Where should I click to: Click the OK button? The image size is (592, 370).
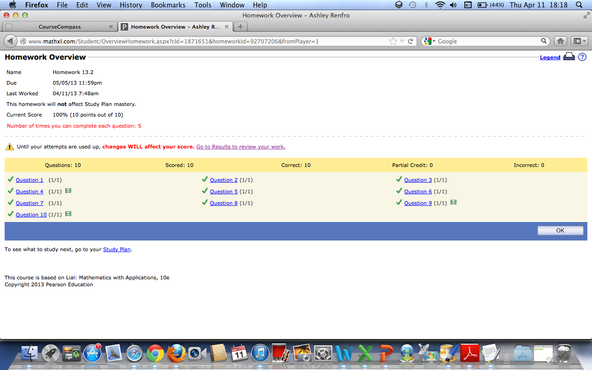(560, 230)
